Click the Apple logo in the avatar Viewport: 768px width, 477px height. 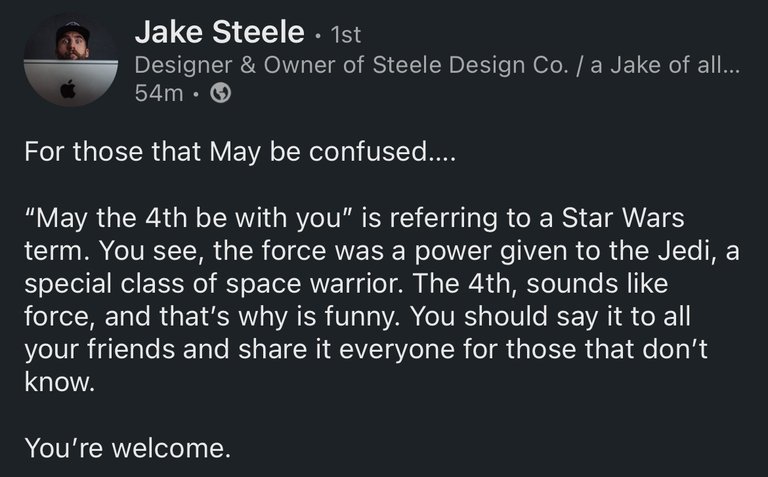pos(68,89)
